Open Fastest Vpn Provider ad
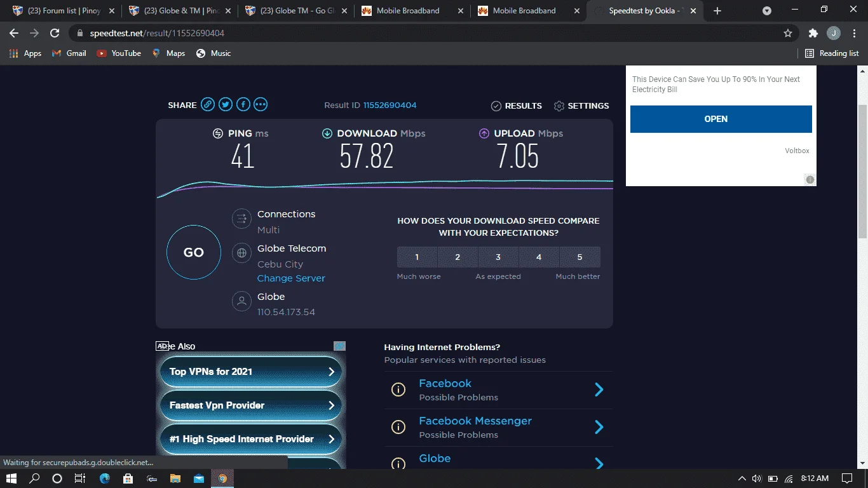Image resolution: width=868 pixels, height=488 pixels. 251,405
